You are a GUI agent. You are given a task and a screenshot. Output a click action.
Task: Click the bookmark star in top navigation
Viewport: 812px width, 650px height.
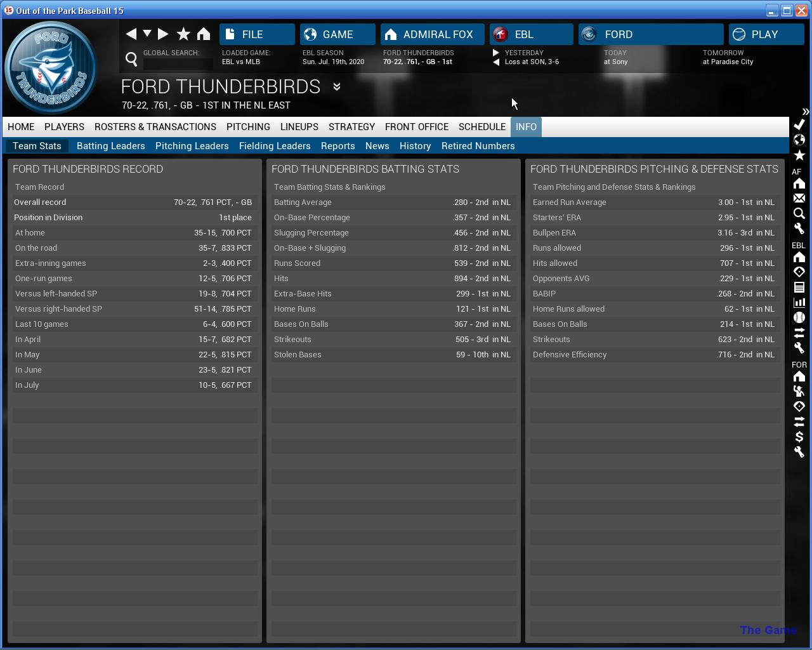pyautogui.click(x=183, y=34)
